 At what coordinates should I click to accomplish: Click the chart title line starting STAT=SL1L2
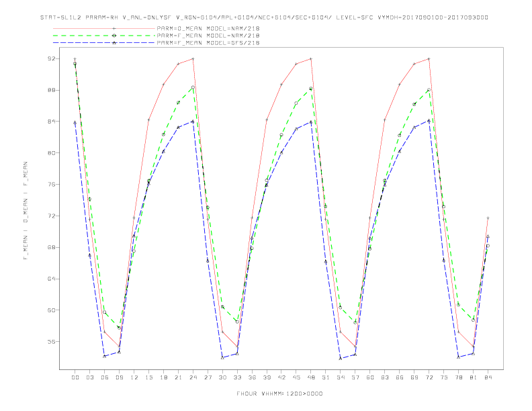pyautogui.click(x=264, y=17)
